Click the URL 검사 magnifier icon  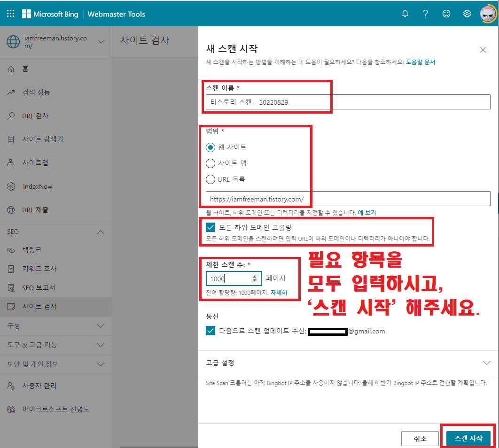[x=11, y=116]
